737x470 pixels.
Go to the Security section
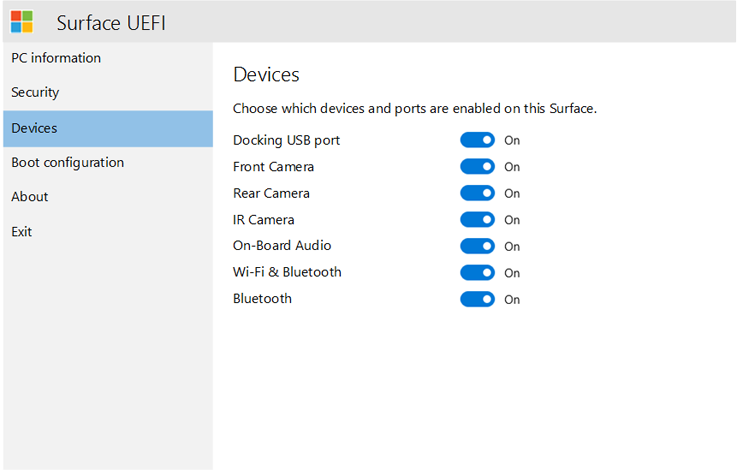(x=35, y=92)
